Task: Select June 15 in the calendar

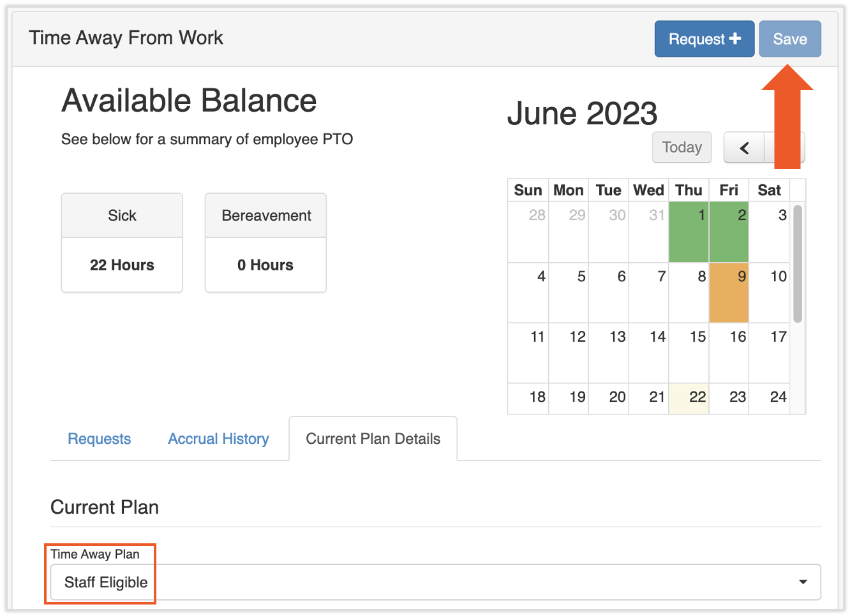Action: tap(689, 353)
